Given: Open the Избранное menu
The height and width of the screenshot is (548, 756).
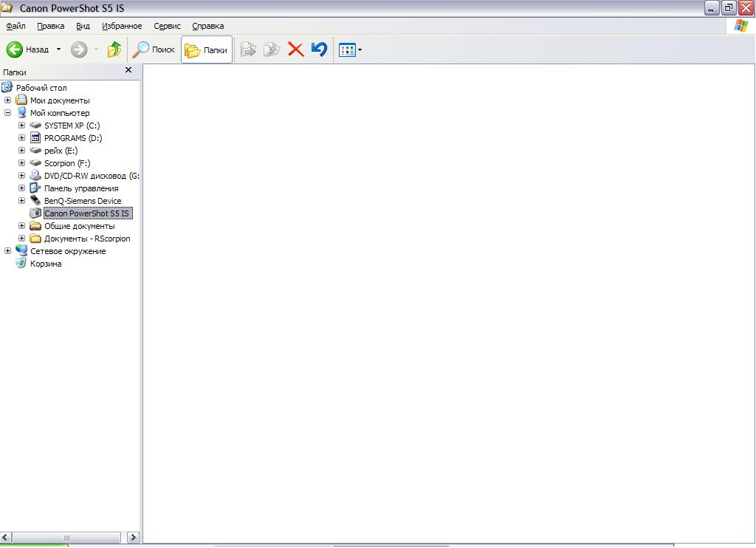Looking at the screenshot, I should click(x=122, y=26).
